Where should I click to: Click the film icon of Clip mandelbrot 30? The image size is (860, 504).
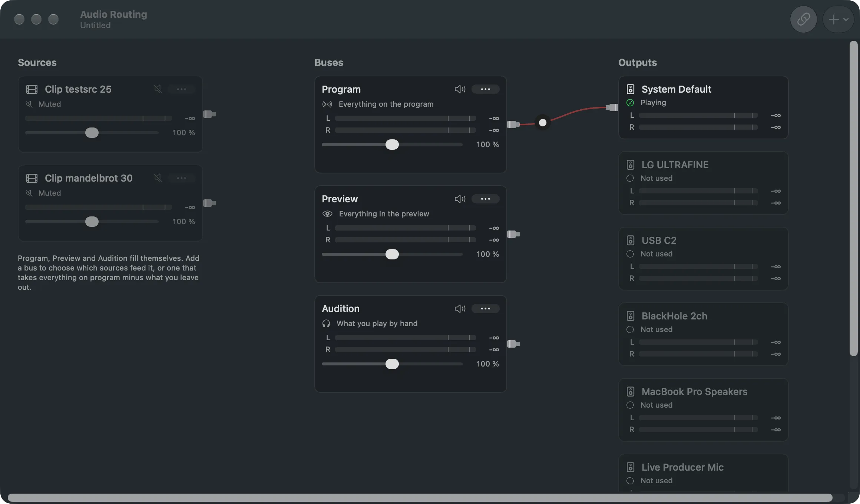pyautogui.click(x=32, y=178)
